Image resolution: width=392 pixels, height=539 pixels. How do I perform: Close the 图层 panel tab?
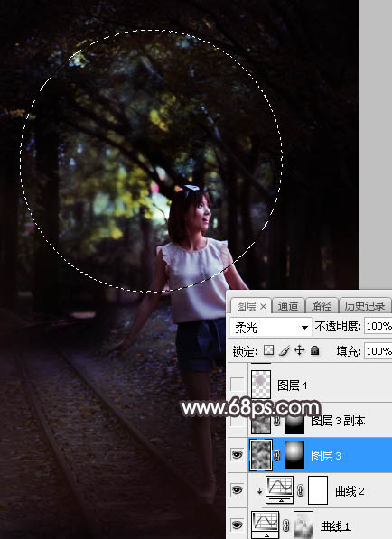pyautogui.click(x=263, y=306)
